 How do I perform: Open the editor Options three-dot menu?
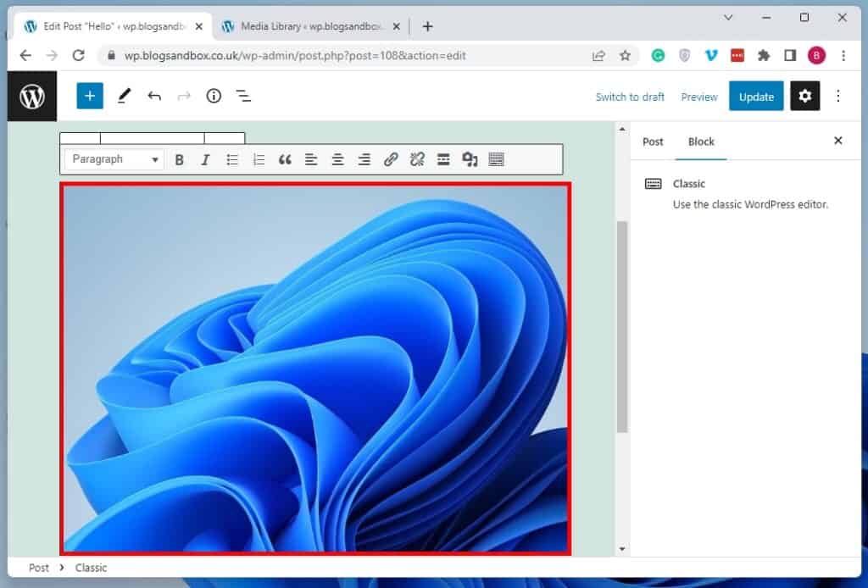coord(838,97)
